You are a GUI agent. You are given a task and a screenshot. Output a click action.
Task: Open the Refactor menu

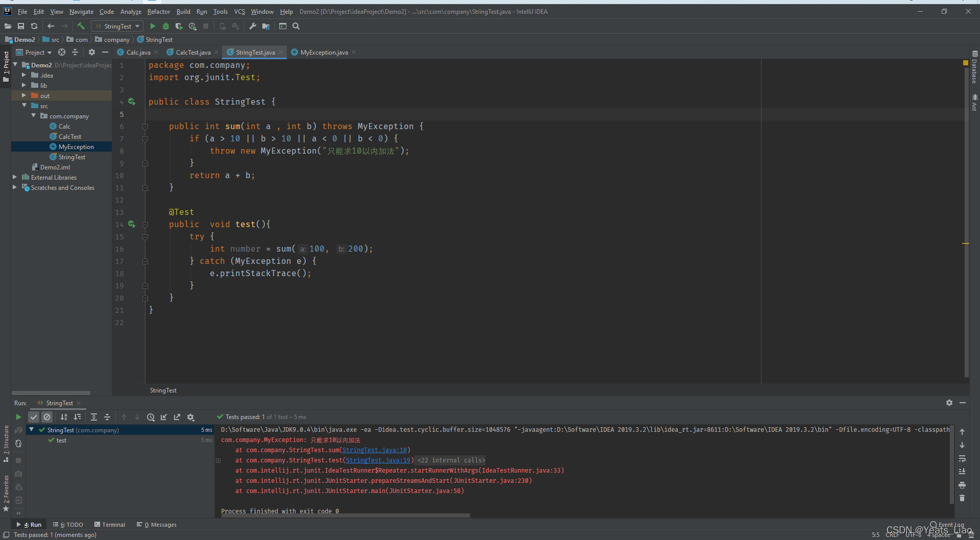click(158, 11)
